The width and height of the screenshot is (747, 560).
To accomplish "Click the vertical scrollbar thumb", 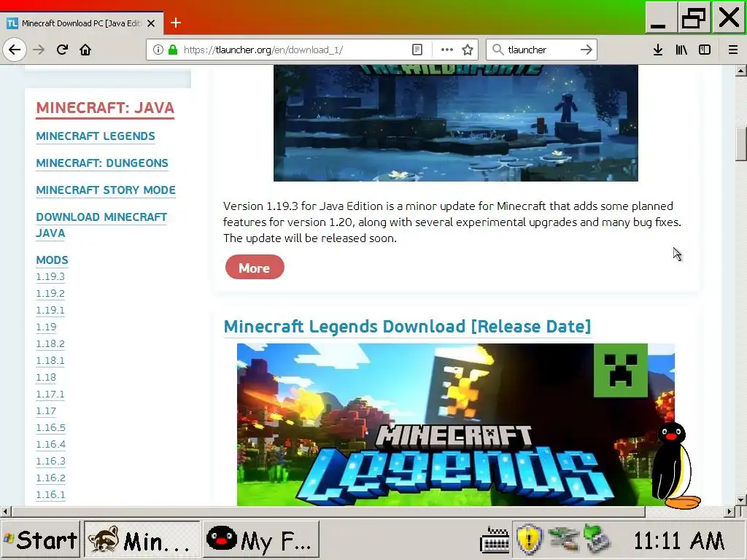I will click(x=741, y=144).
